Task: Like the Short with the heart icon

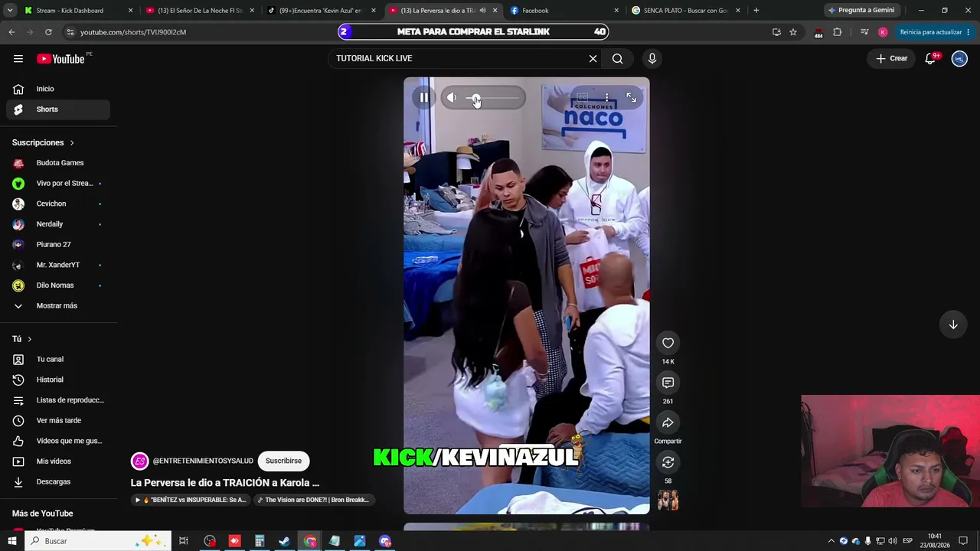Action: [x=668, y=343]
